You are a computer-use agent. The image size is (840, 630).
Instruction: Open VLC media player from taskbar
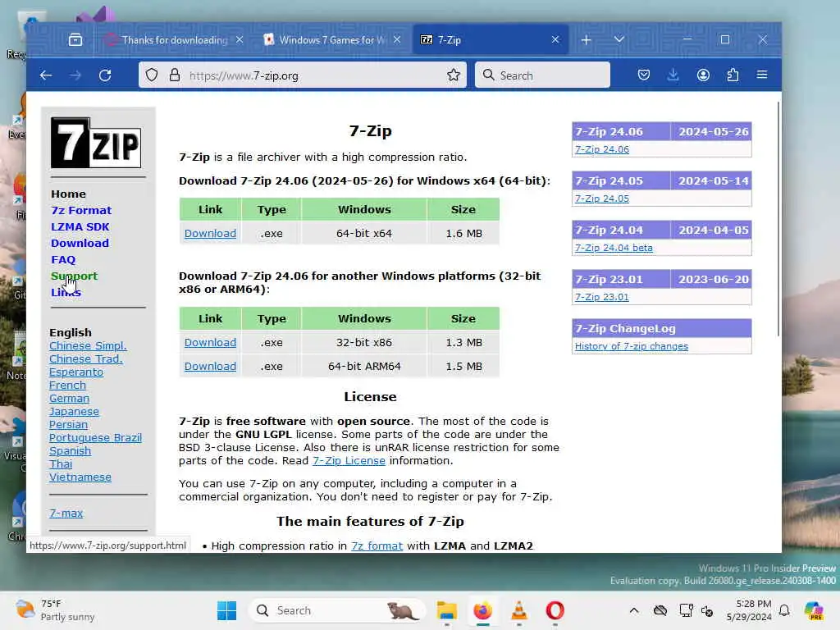tap(519, 610)
